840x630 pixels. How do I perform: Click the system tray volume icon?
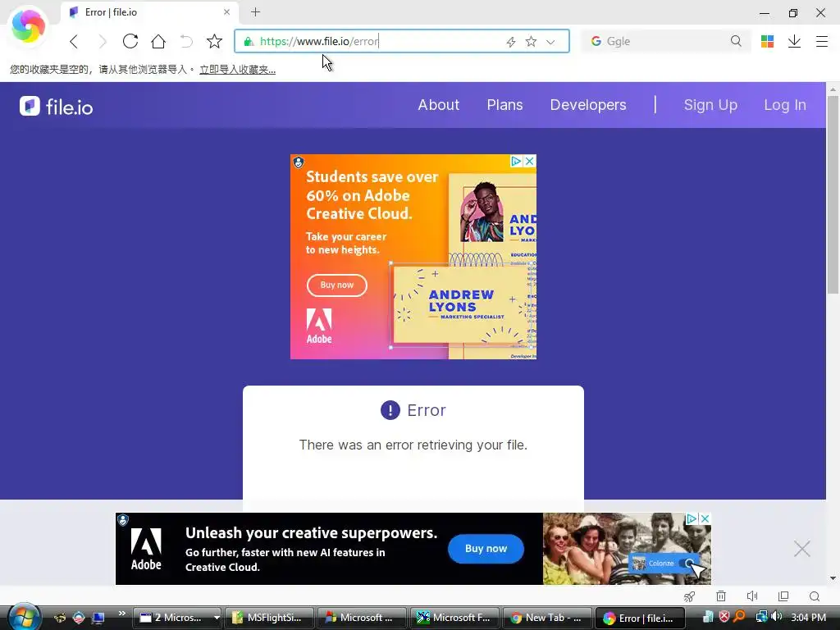click(776, 617)
